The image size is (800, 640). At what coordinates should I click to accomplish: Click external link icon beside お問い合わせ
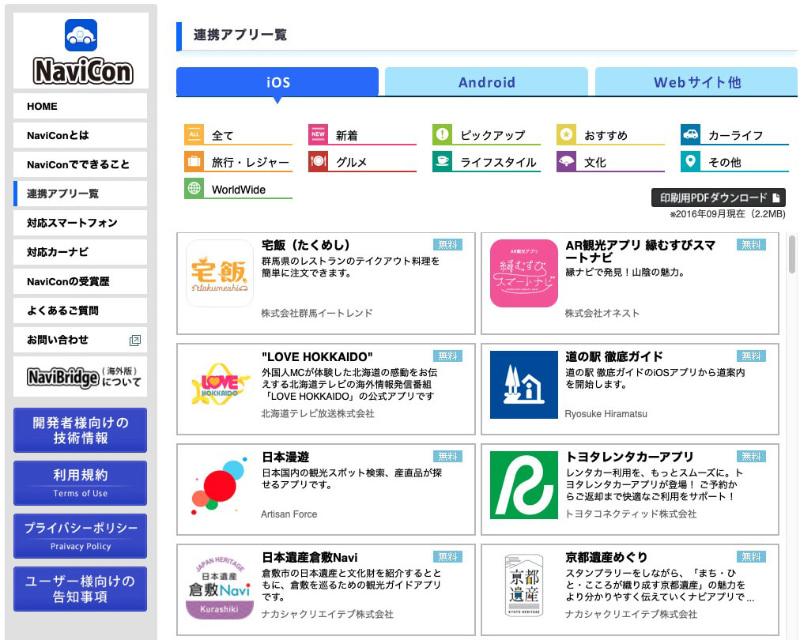pos(135,340)
